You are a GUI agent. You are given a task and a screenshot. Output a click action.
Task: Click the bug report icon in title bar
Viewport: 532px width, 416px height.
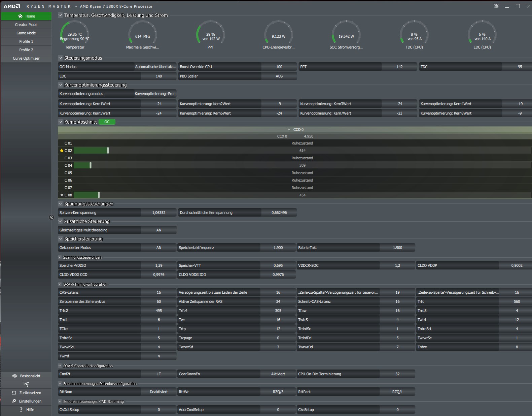tap(496, 6)
